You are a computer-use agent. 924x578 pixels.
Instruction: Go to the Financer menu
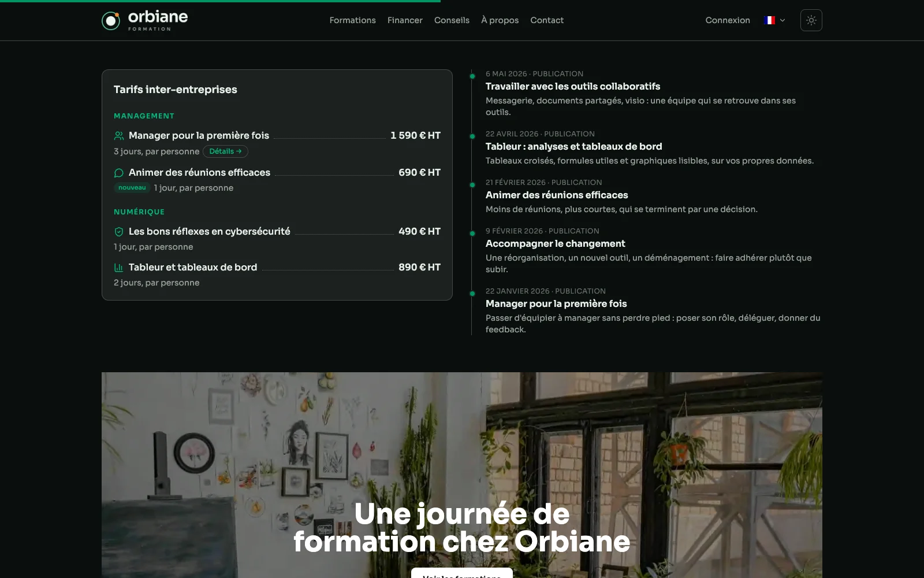[x=405, y=20]
